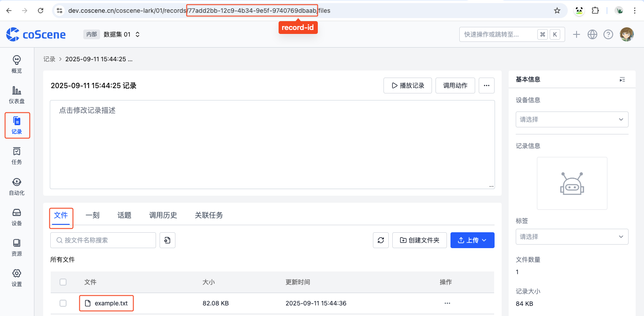This screenshot has height=316, width=644.
Task: Expand the 设备信息 device dropdown
Action: [572, 119]
